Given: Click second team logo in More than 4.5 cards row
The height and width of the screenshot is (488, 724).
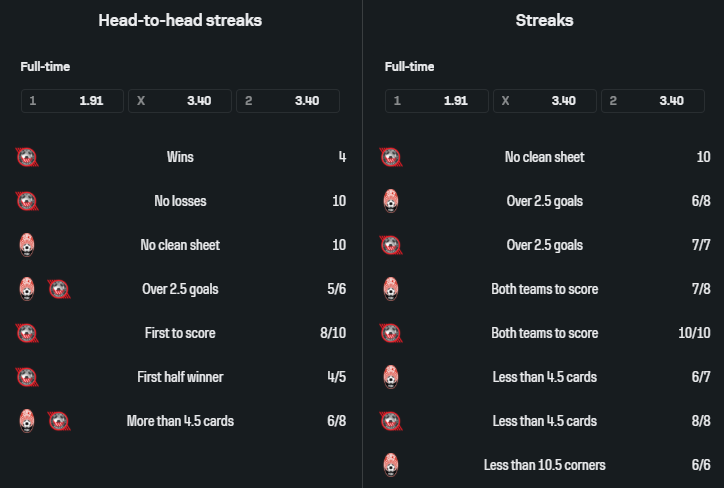Looking at the screenshot, I should pyautogui.click(x=59, y=421).
